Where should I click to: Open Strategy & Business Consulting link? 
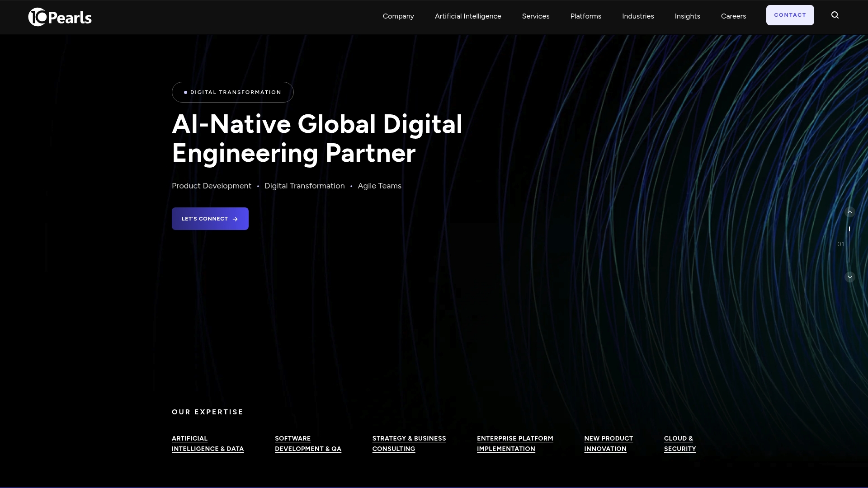(409, 444)
